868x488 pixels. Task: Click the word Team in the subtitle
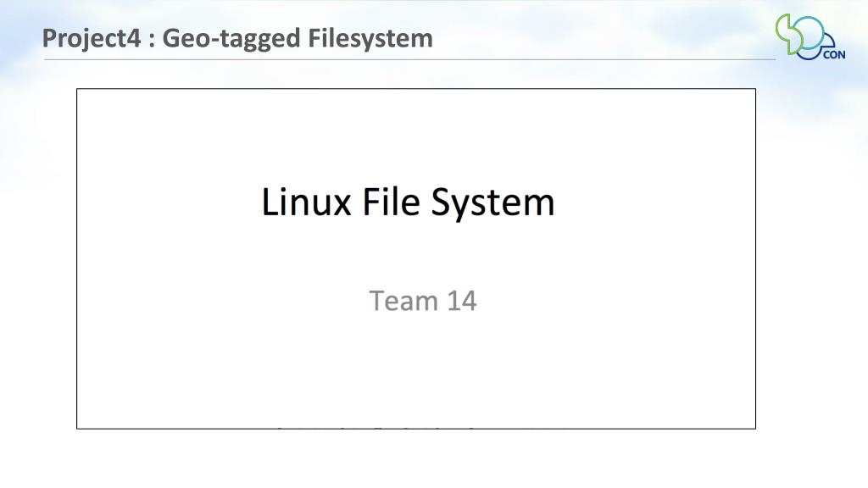point(403,301)
